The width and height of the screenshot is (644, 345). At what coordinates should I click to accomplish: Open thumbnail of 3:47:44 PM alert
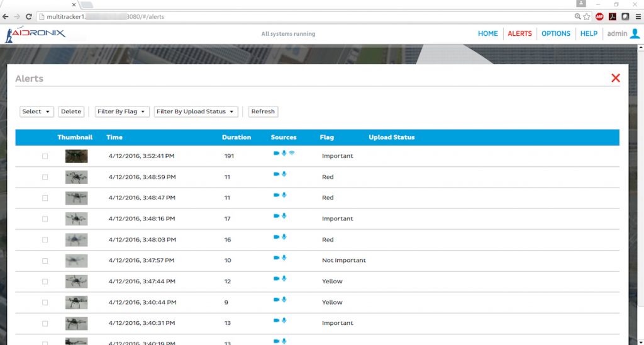click(76, 281)
